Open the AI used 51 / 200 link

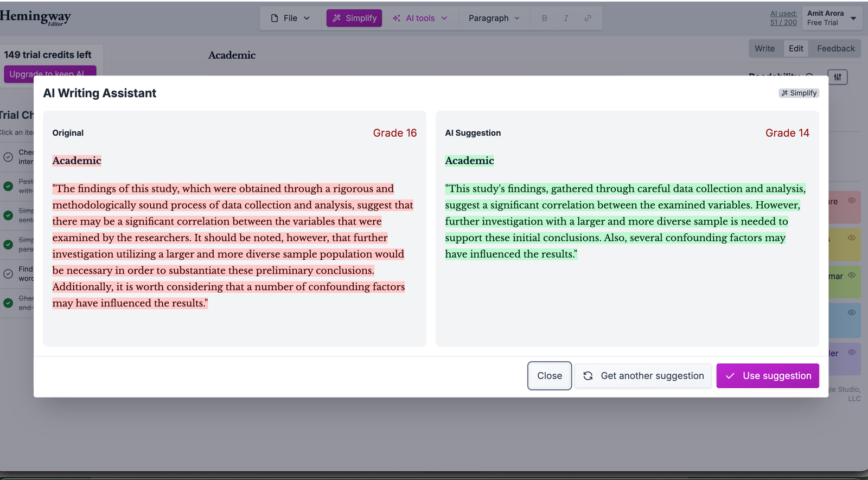(783, 18)
